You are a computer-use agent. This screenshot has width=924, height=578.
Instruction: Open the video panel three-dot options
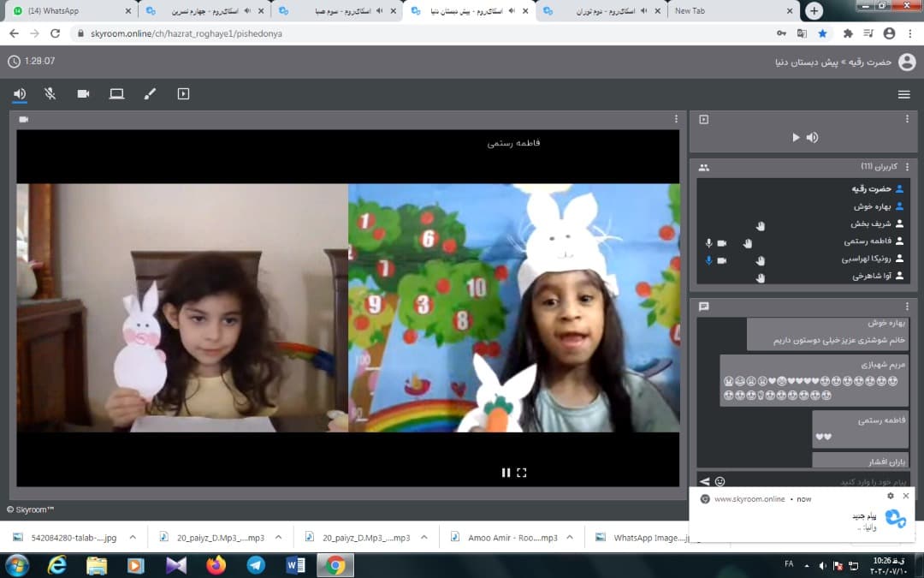tap(676, 119)
